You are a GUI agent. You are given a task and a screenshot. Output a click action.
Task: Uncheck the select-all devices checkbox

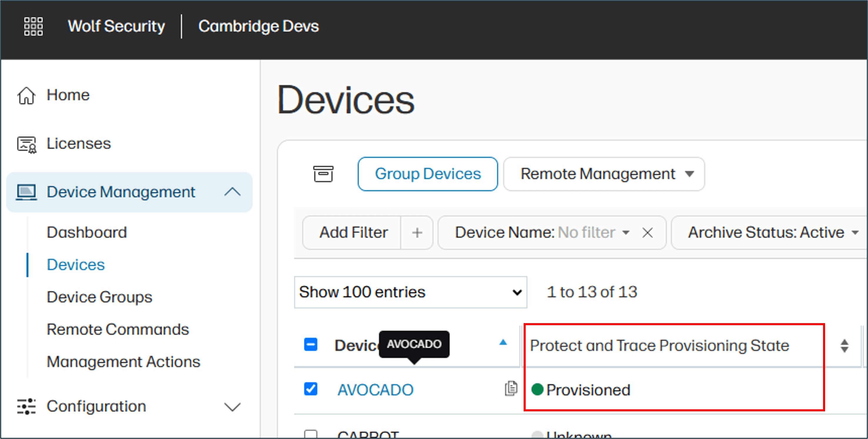click(310, 344)
